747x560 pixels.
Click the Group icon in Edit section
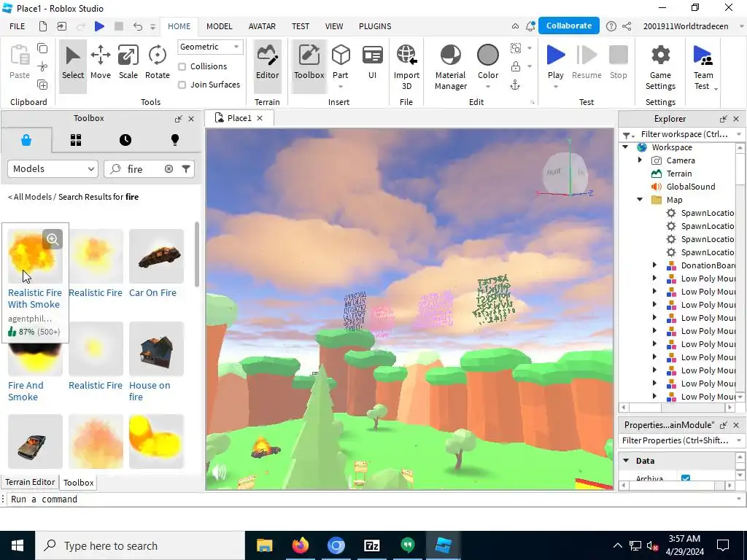(x=516, y=48)
